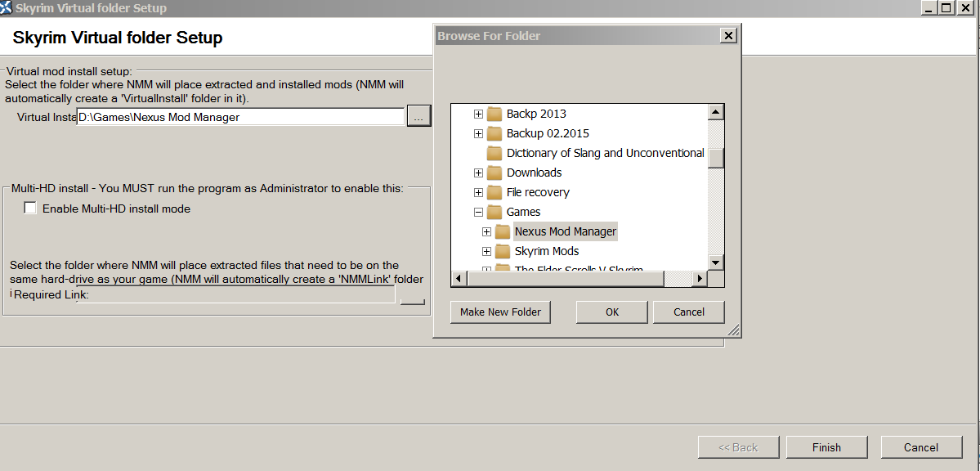The image size is (980, 471).
Task: Click the disabled Back button
Action: (738, 447)
